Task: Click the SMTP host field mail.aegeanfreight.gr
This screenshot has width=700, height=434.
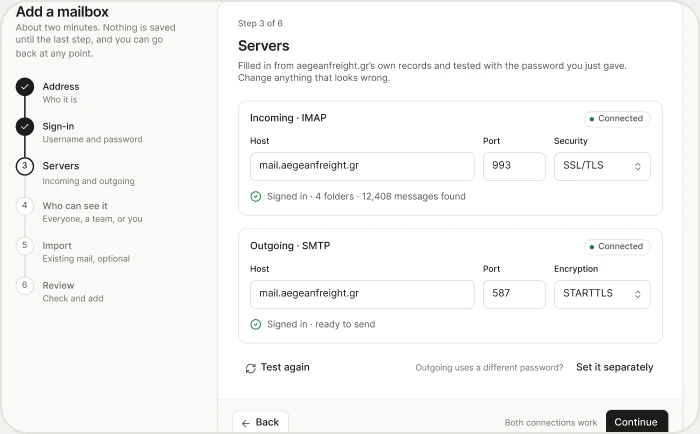Action: tap(362, 294)
